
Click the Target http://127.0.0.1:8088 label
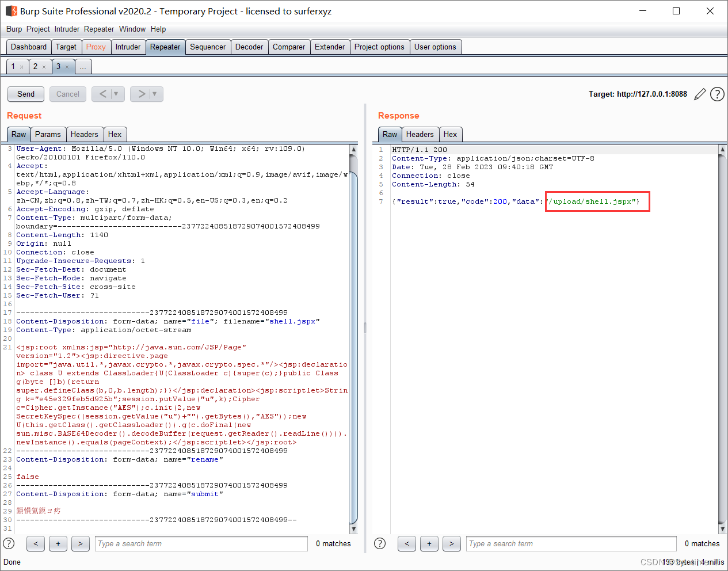point(638,94)
